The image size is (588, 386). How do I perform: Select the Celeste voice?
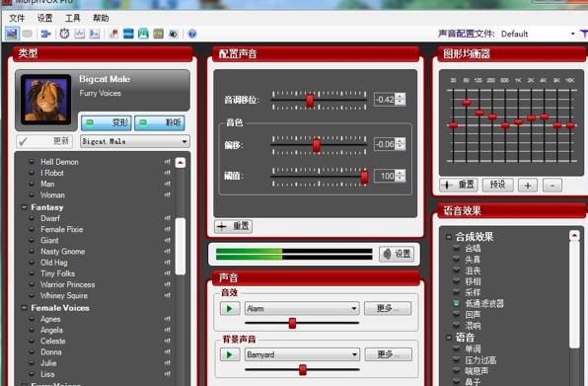click(53, 341)
